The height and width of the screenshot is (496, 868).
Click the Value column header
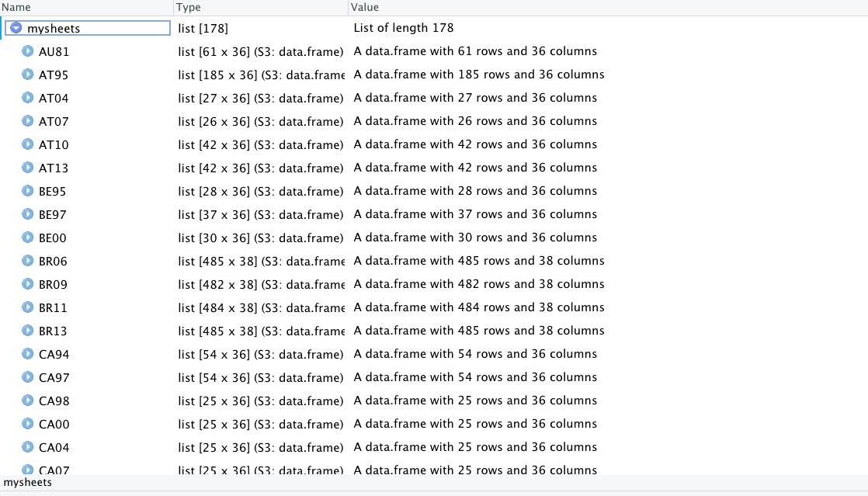pos(365,7)
